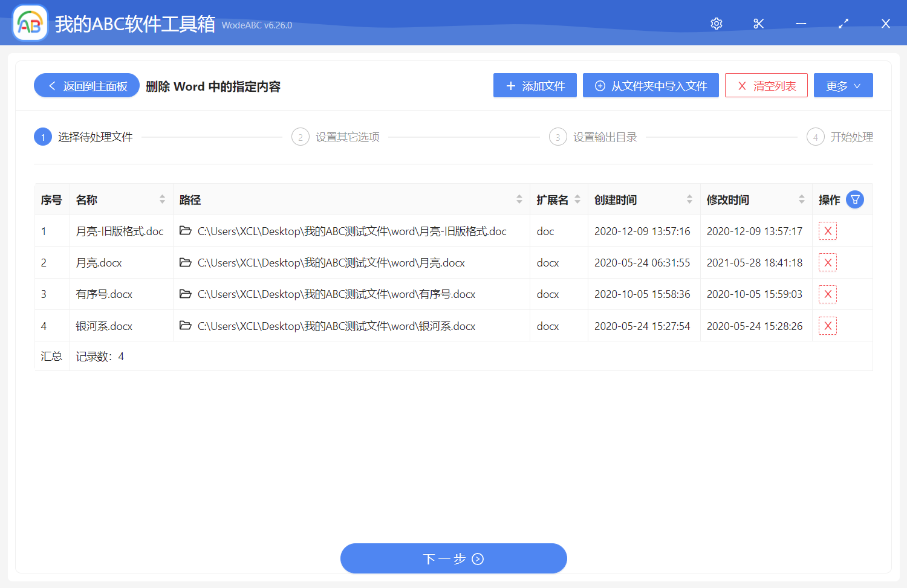907x588 pixels.
Task: Open the filter icon in the 操作 column header
Action: tap(854, 199)
